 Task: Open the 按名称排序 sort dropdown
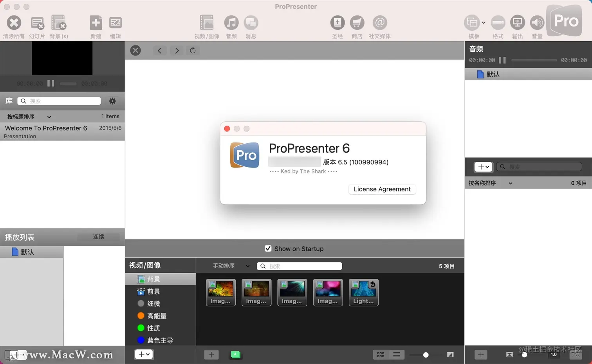[490, 183]
